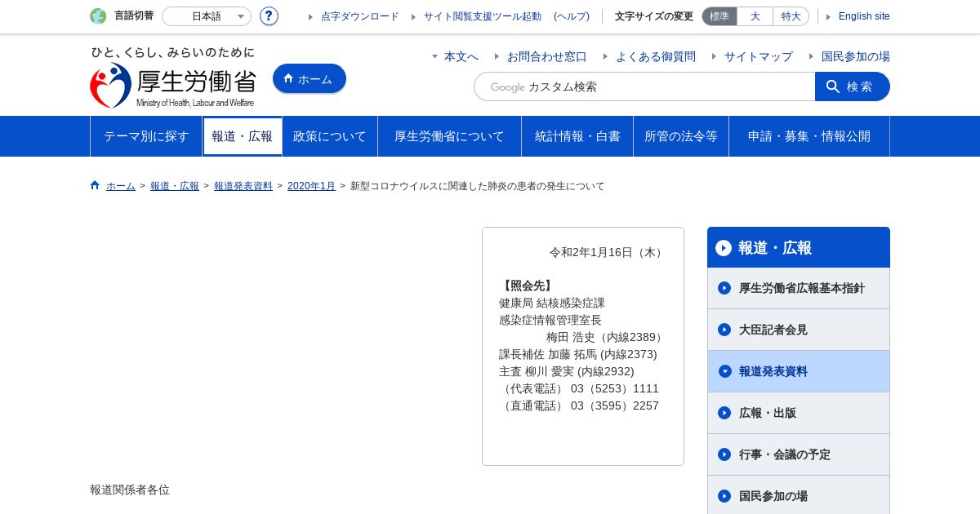
Task: Open お問合わせ窓口 link
Action: (547, 56)
